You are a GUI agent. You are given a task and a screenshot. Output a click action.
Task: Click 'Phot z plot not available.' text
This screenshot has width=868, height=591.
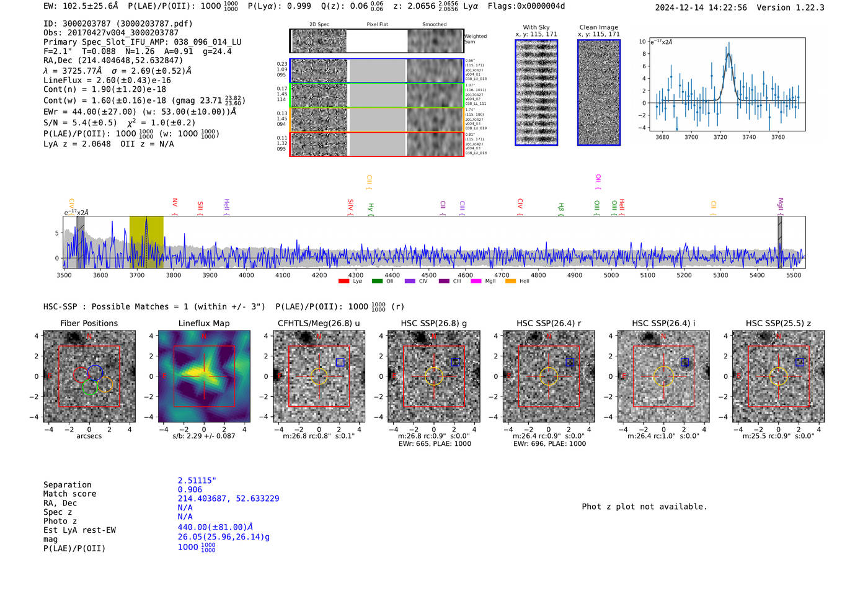[644, 507]
